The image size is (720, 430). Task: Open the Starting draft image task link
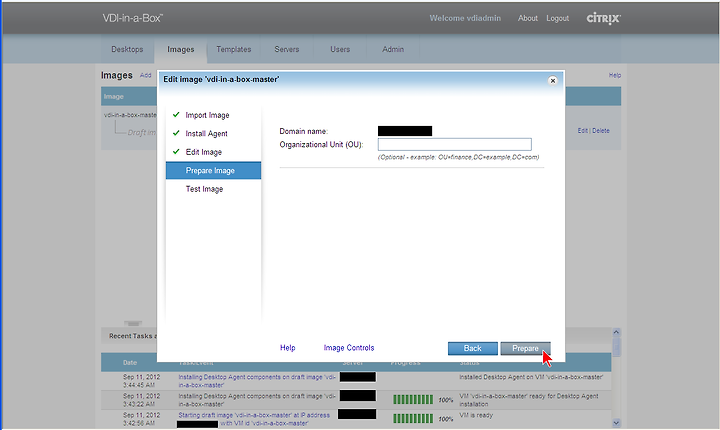pos(254,419)
